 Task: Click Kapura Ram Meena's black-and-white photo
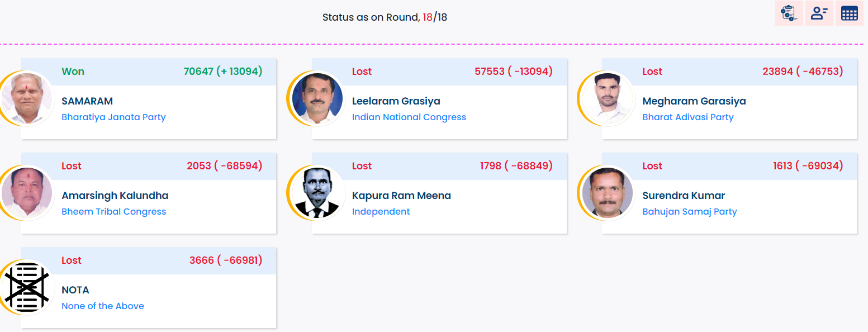(x=317, y=193)
